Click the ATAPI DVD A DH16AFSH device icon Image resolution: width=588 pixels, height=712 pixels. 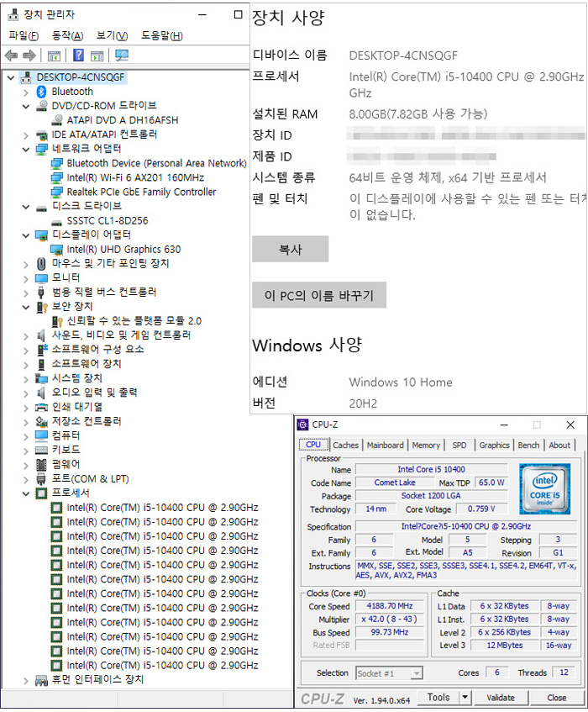pyautogui.click(x=57, y=120)
